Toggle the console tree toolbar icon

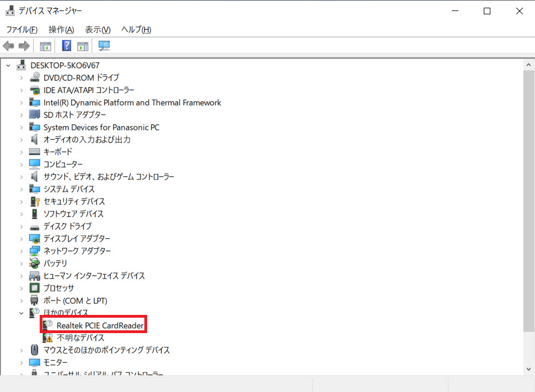point(45,46)
